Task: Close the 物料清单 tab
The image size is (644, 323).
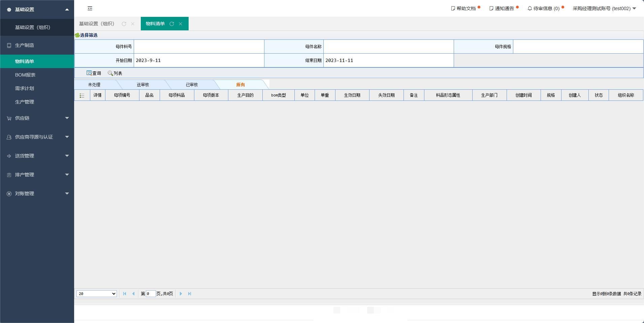Action: pos(181,24)
